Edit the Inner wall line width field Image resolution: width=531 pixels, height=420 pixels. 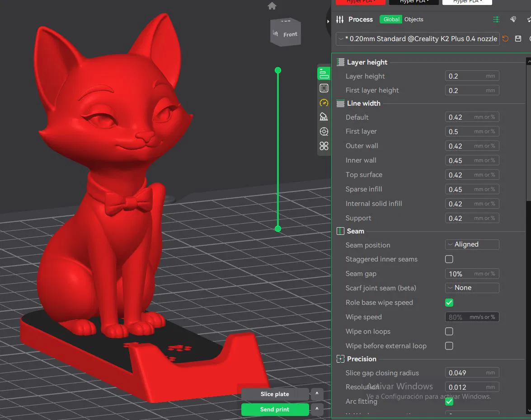472,160
